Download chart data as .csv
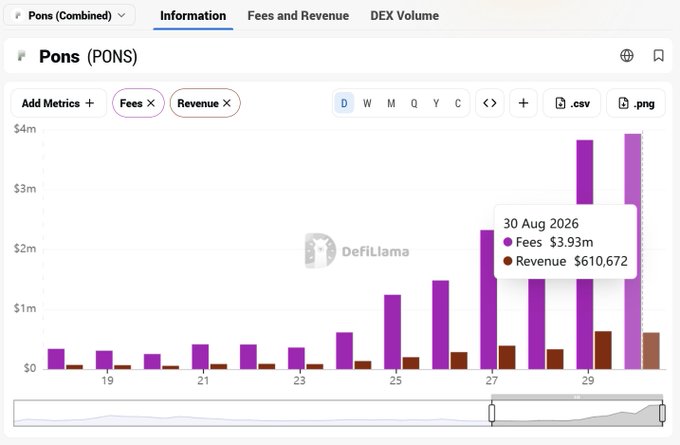This screenshot has width=680, height=445. pos(572,103)
